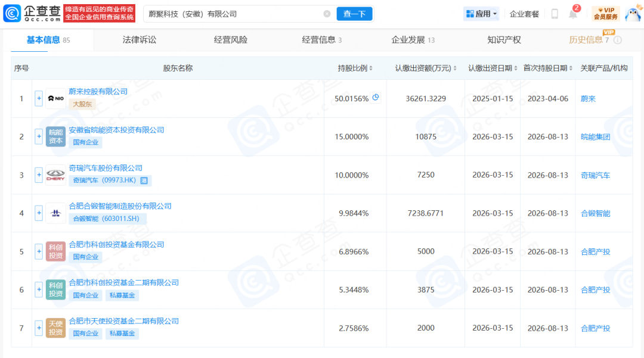
Task: Click the 皖能资本 logo tile
Action: 55,136
